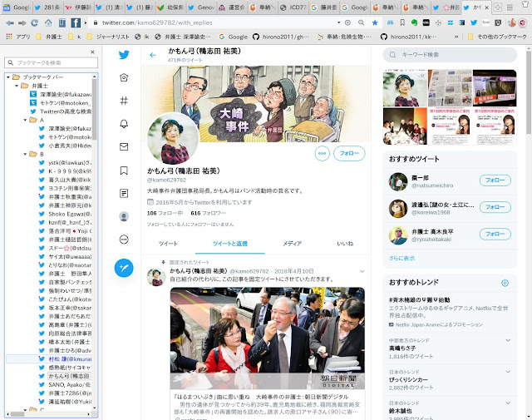Open the More circle icon in nav
This screenshot has width=532, height=420.
[x=124, y=240]
